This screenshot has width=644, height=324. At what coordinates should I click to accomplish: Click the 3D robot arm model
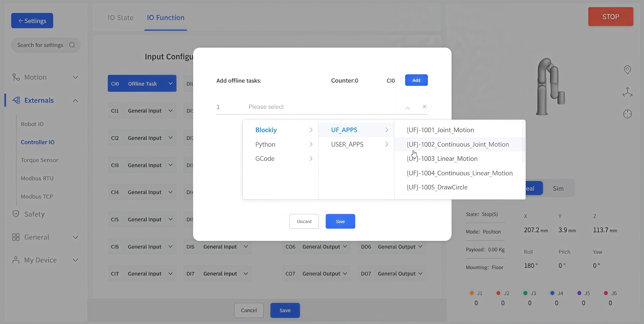(x=550, y=86)
